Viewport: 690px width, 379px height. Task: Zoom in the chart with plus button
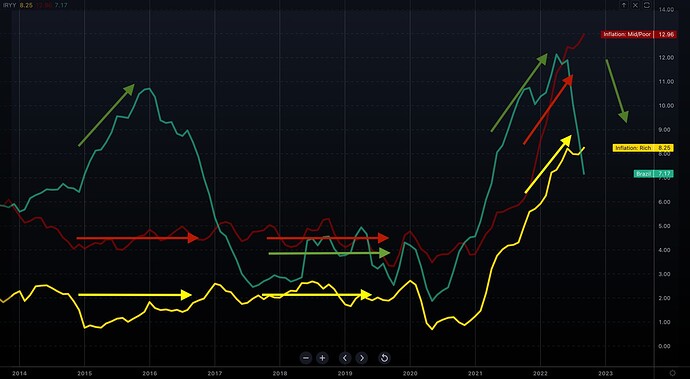[x=322, y=358]
